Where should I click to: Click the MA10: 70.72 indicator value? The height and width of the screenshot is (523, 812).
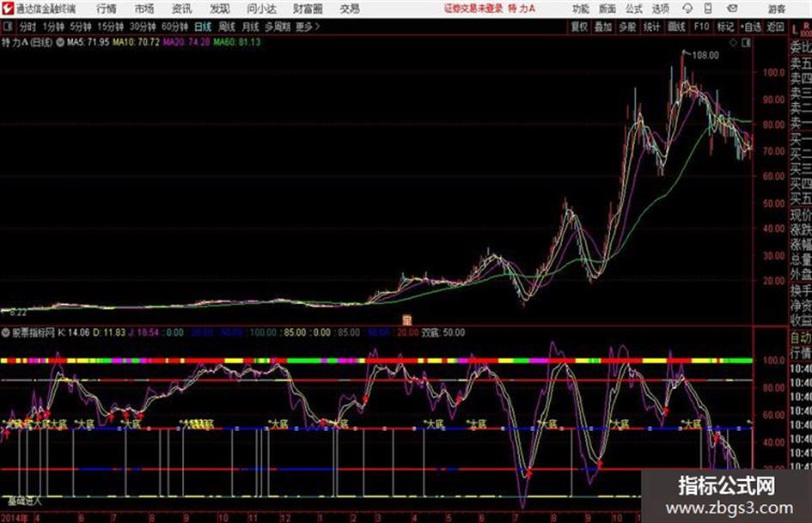click(137, 42)
